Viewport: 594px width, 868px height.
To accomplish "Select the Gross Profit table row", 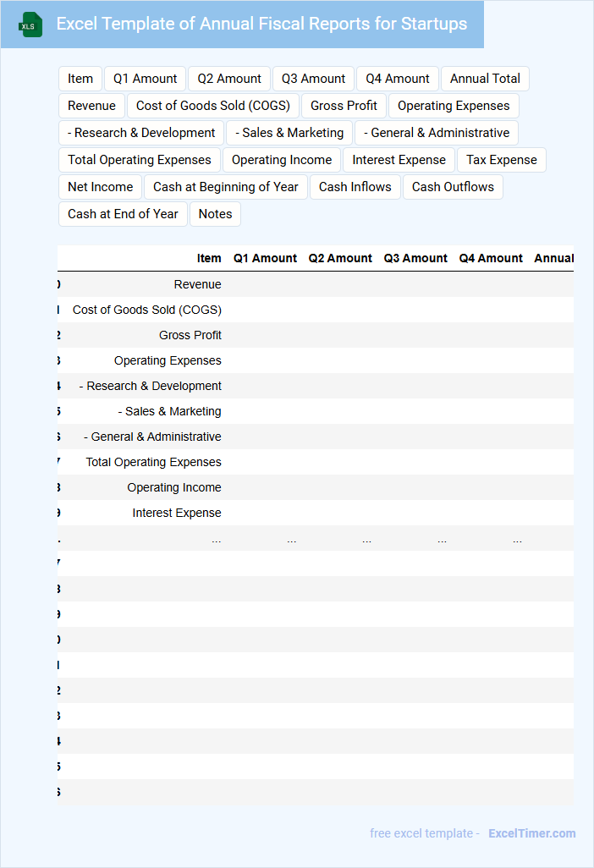I will 316,336.
